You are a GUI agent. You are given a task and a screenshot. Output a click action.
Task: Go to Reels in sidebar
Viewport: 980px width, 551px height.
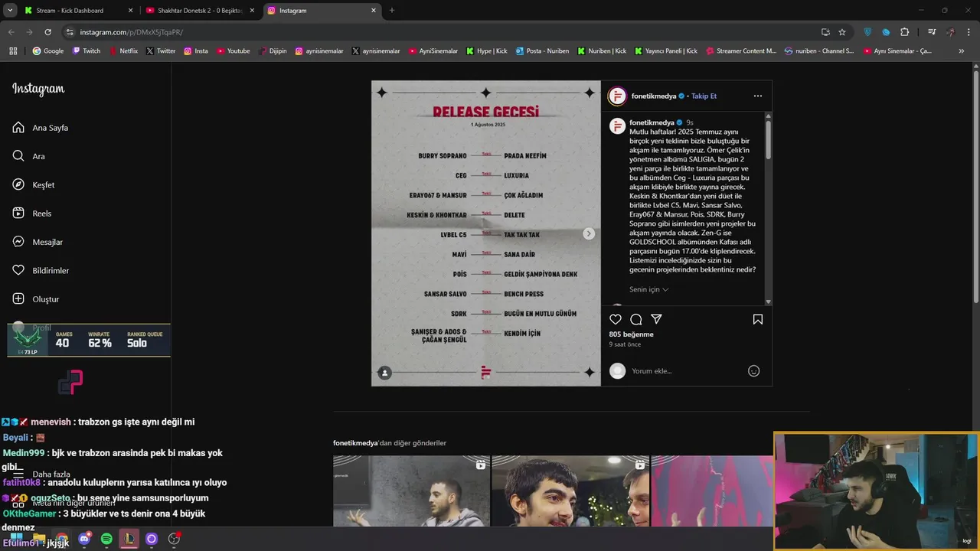coord(31,214)
